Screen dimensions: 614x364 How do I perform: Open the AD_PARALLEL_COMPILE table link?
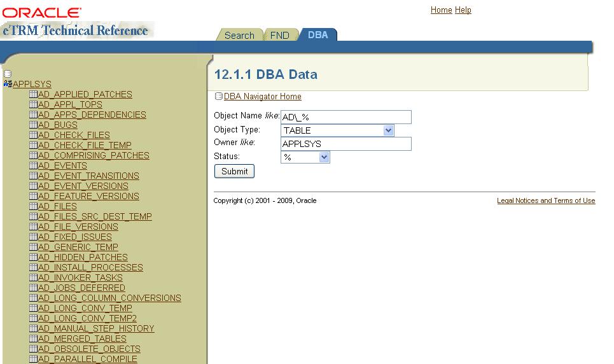click(x=88, y=360)
